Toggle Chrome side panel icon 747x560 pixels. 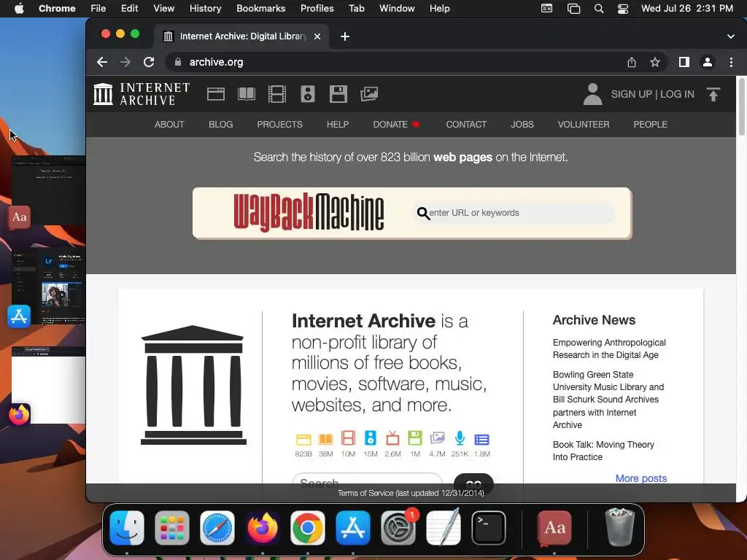pyautogui.click(x=684, y=62)
